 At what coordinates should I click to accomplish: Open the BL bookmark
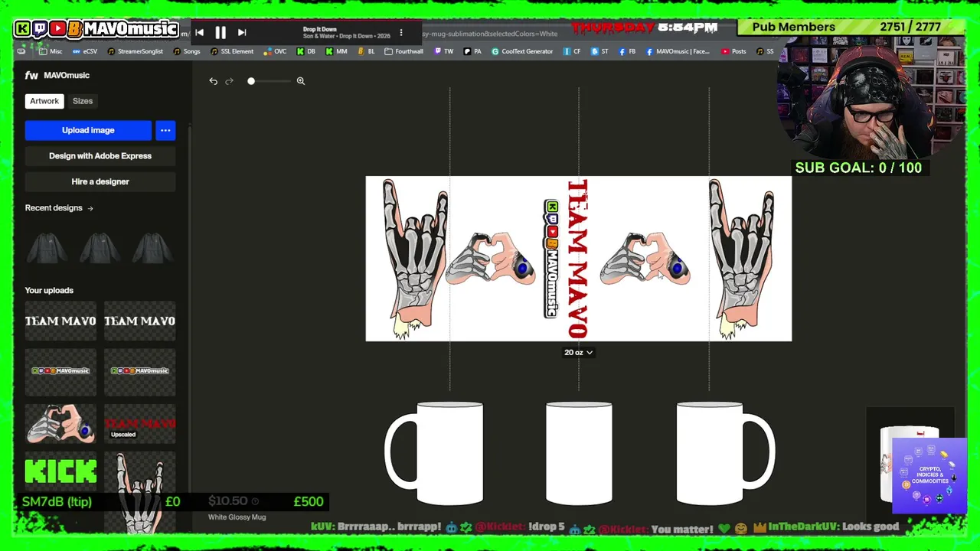(366, 51)
